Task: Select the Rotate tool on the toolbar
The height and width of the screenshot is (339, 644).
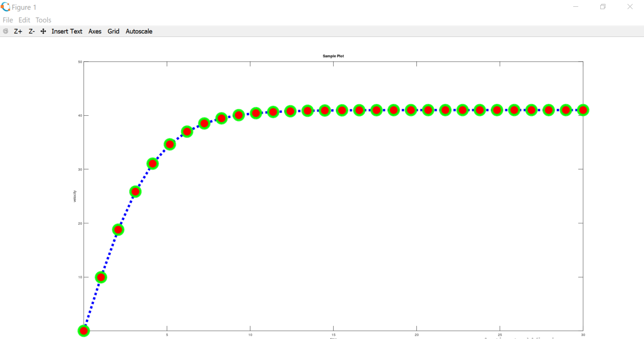Action: (x=5, y=31)
